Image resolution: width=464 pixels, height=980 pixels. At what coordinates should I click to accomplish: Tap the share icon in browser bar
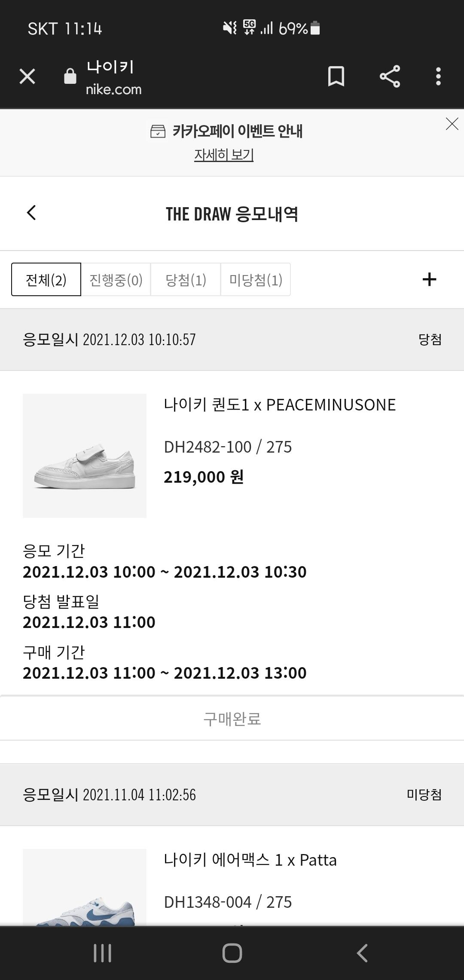tap(390, 77)
